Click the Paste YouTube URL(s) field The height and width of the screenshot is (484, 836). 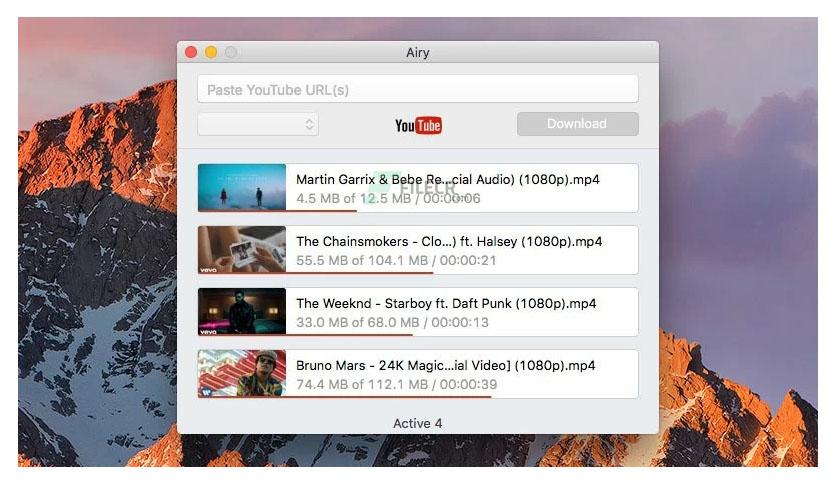click(x=417, y=89)
